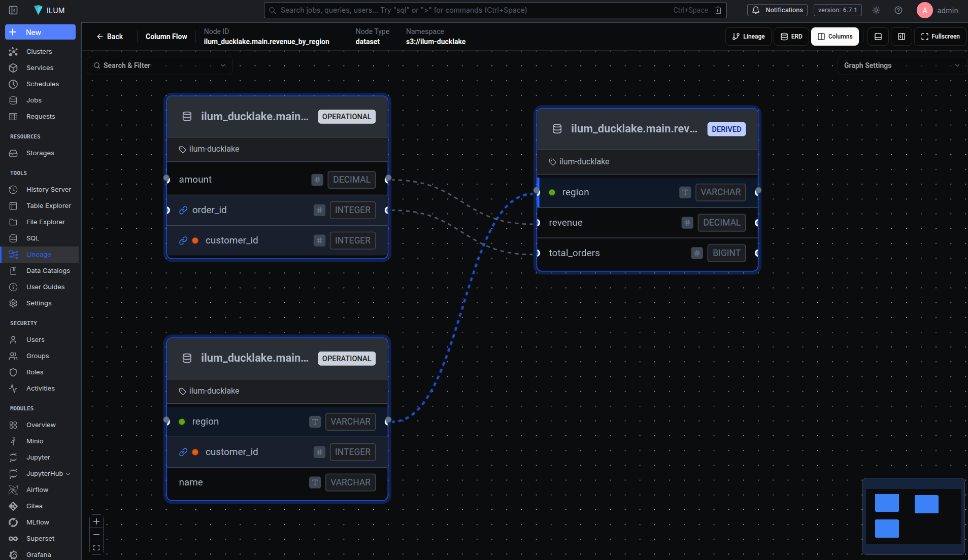Open the Notifications bell button
The width and height of the screenshot is (968, 560).
point(777,10)
